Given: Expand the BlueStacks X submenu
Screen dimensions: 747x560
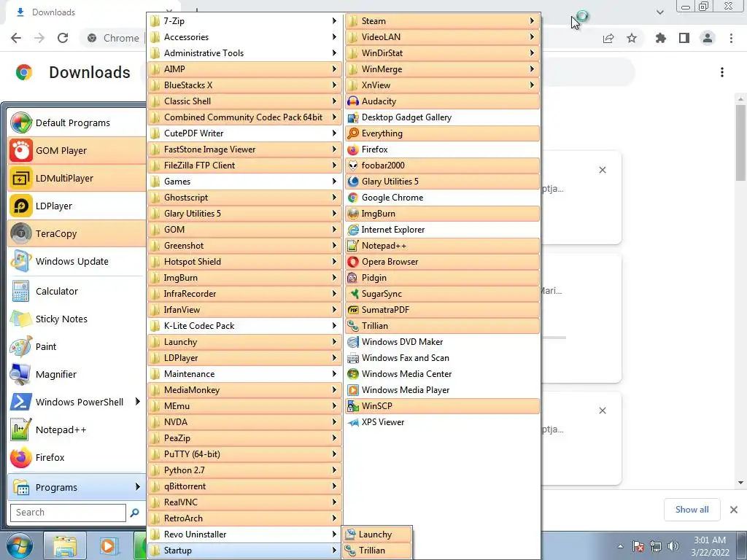Looking at the screenshot, I should 245,85.
